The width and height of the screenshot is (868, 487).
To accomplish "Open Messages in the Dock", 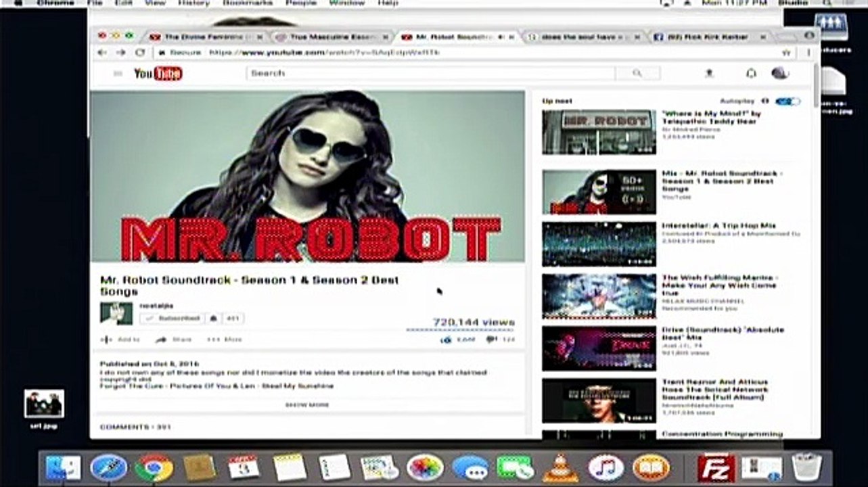I will 470,467.
